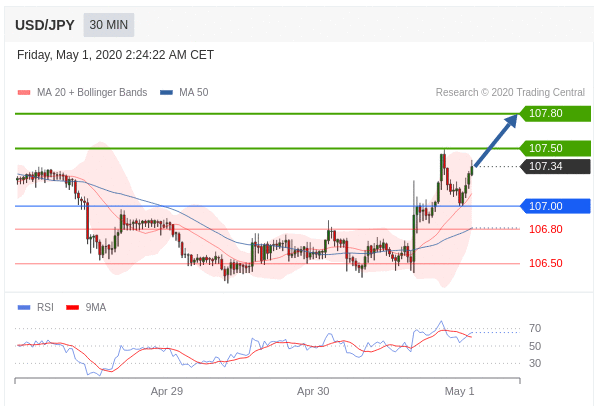Click the Apr 29 date axis label
598x408 pixels.
167,391
